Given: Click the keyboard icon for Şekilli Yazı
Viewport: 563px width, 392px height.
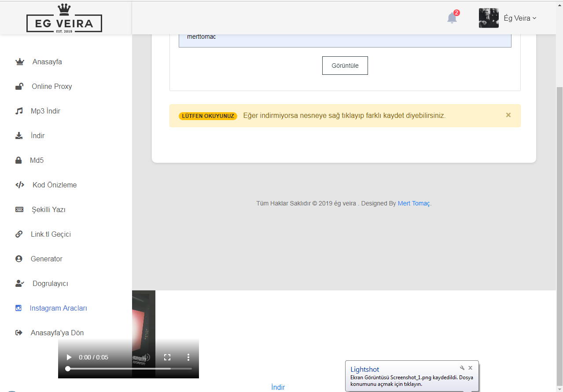Looking at the screenshot, I should [19, 209].
